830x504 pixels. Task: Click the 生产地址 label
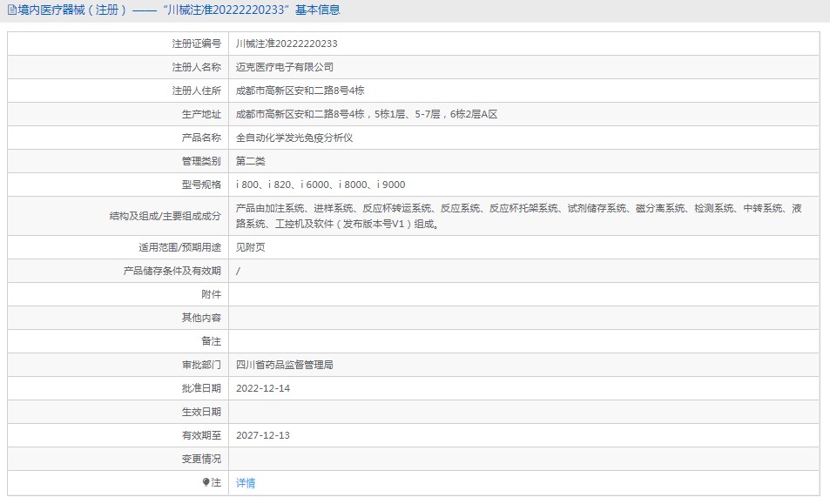click(x=201, y=114)
